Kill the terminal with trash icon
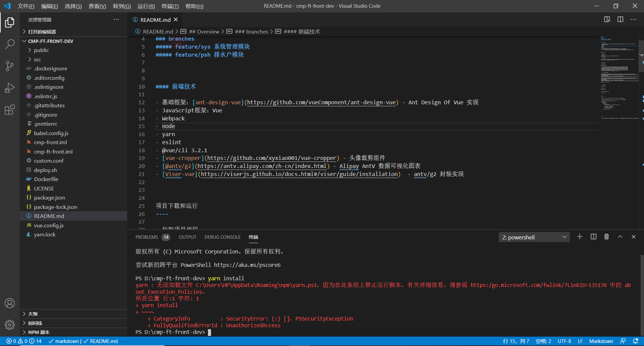 tap(606, 237)
